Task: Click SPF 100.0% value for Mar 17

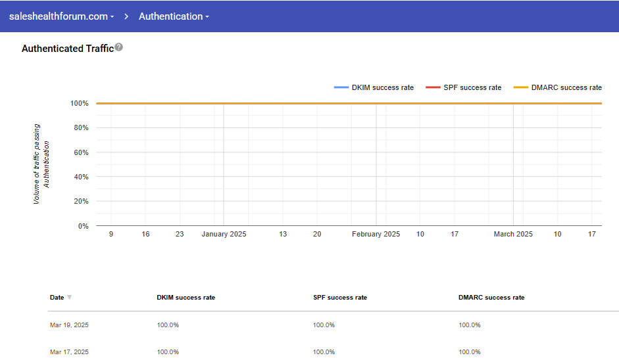Action: 324,352
